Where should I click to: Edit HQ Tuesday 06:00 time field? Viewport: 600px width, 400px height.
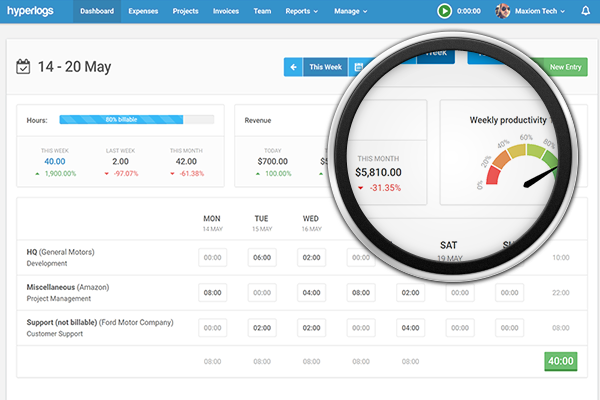point(262,257)
